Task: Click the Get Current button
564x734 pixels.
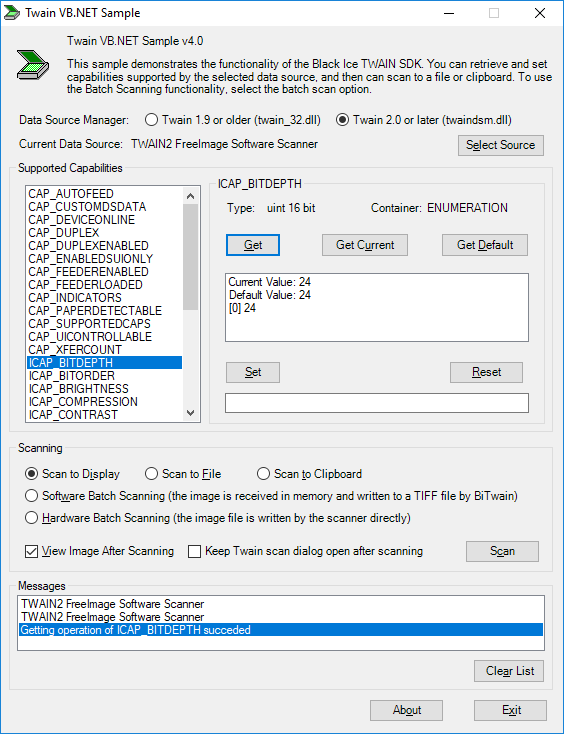Action: [x=365, y=245]
